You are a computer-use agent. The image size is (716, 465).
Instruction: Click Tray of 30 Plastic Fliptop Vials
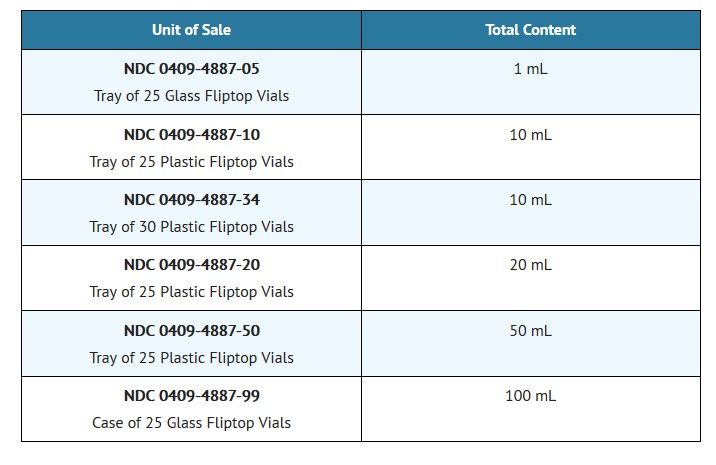(x=191, y=227)
